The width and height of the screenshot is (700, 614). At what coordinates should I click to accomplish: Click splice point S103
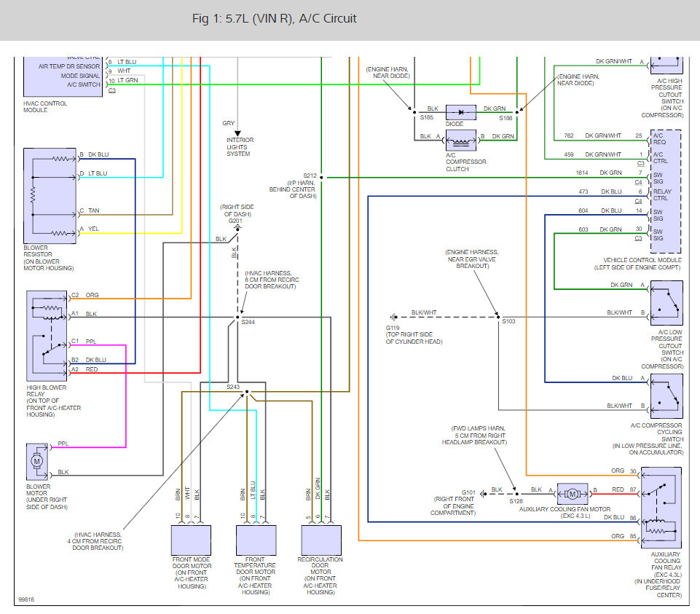tap(498, 317)
